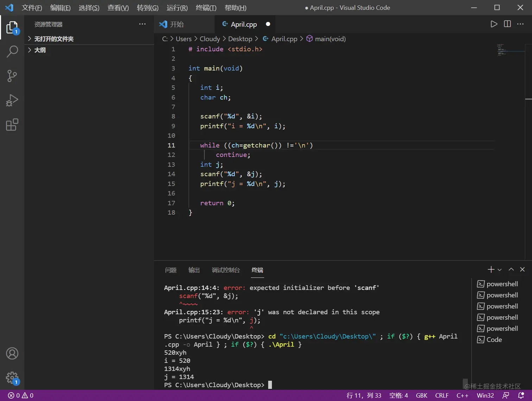
Task: Click the '# include <stdio.h>' line
Action: [226, 49]
